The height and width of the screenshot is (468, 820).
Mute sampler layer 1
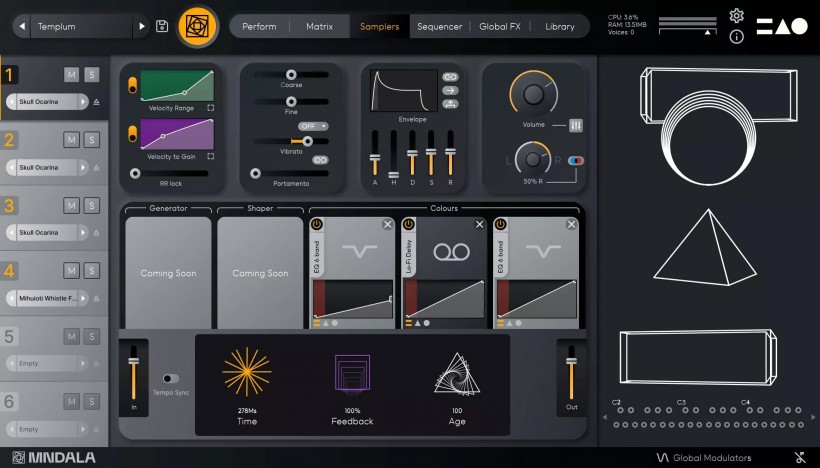pyautogui.click(x=71, y=75)
